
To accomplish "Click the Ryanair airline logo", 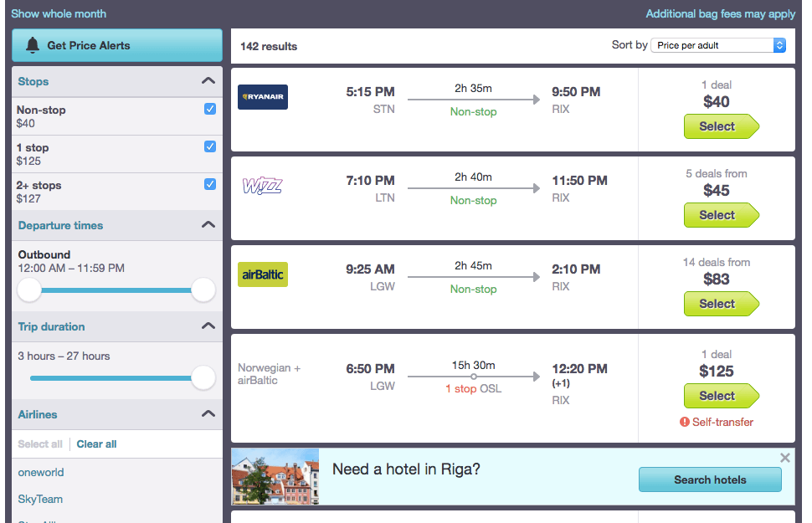I will [263, 97].
